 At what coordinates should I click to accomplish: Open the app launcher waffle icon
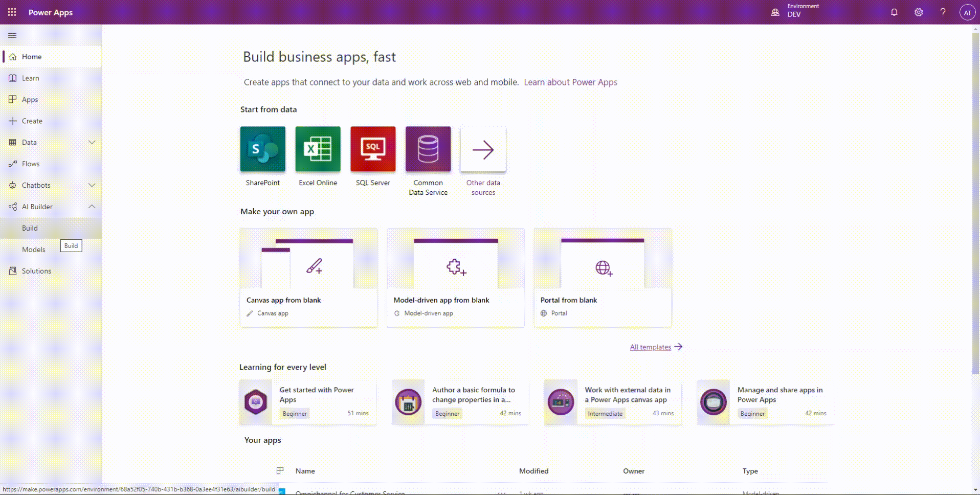(x=12, y=12)
